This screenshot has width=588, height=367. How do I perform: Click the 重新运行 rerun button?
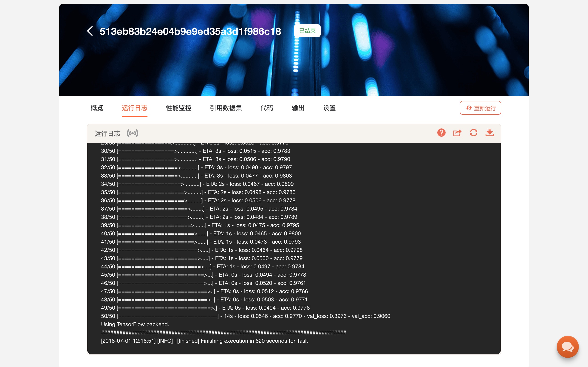[x=480, y=108]
